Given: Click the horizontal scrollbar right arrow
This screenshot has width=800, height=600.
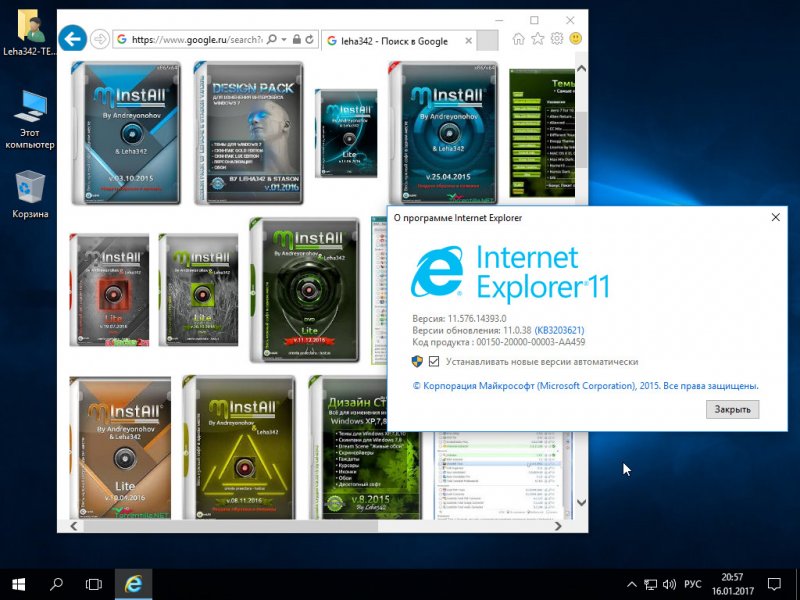Looking at the screenshot, I should tap(558, 526).
